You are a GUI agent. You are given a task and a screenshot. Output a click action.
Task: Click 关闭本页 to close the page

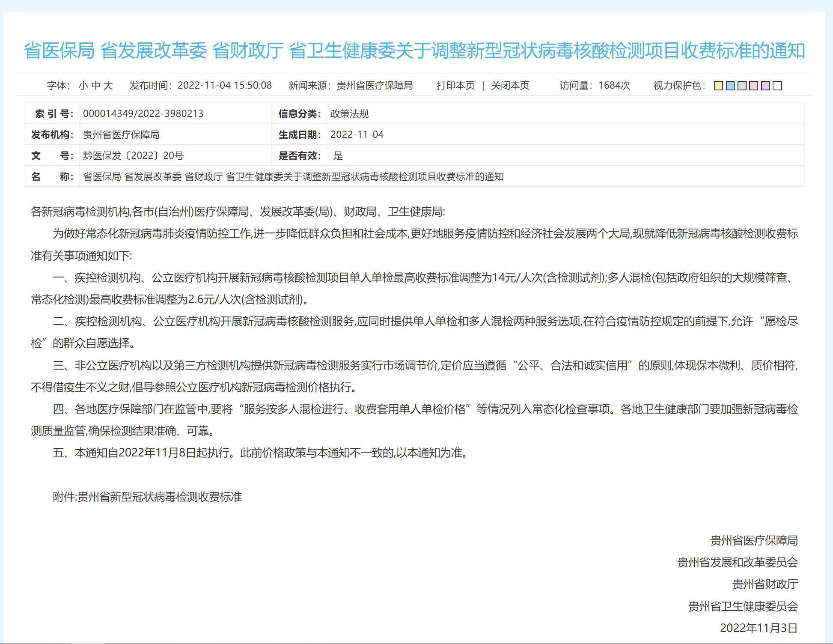[510, 86]
